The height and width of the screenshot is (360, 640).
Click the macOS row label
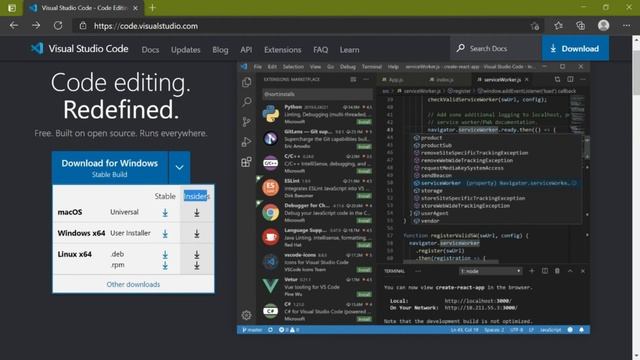(70, 212)
